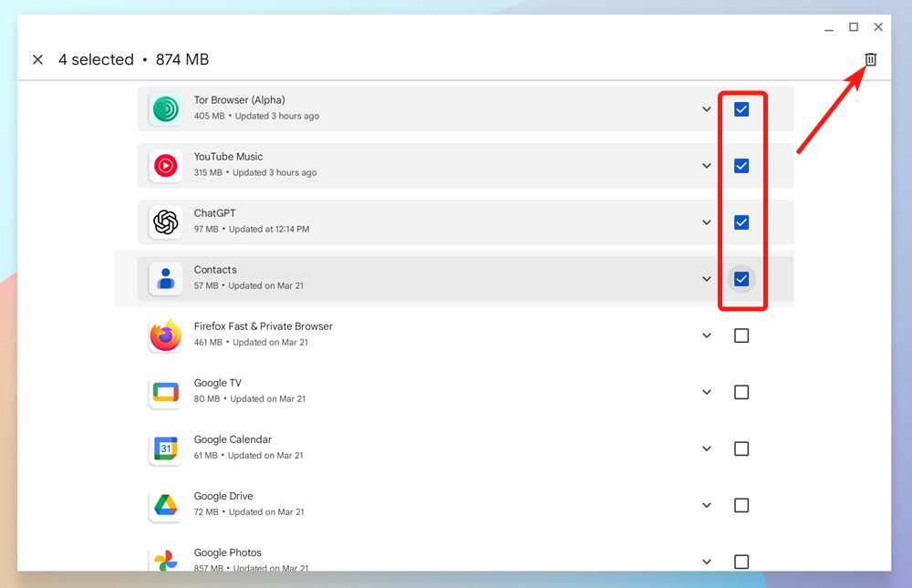
Task: Click the Firefox browser app icon
Action: tap(165, 335)
